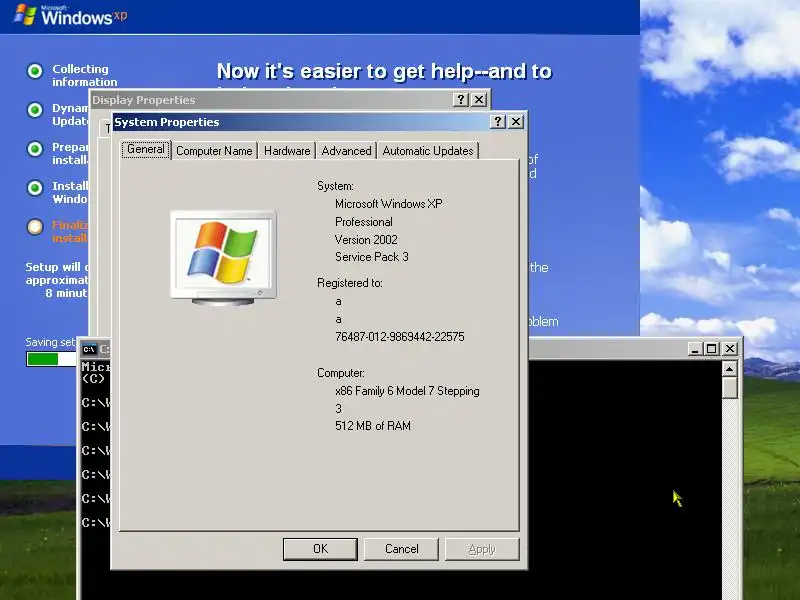Image resolution: width=800 pixels, height=600 pixels.
Task: Click the disabled Apply button
Action: (482, 549)
